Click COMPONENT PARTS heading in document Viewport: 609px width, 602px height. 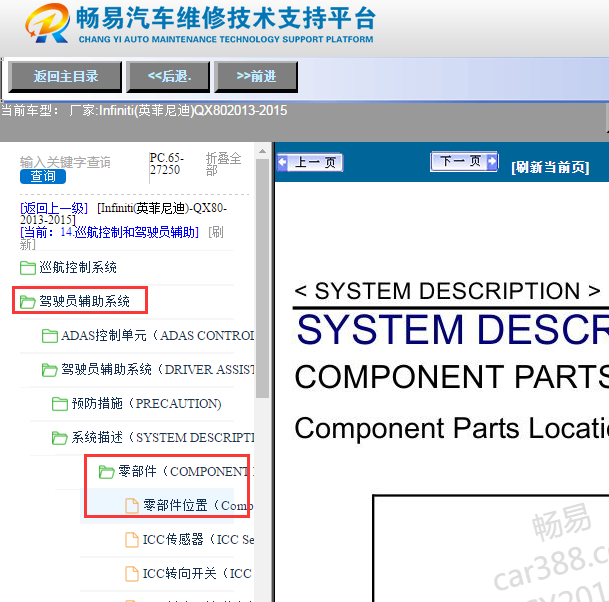451,376
